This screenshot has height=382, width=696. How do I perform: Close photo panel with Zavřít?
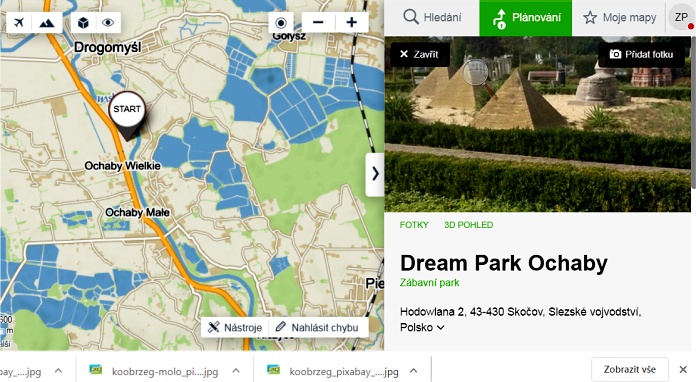click(x=419, y=54)
